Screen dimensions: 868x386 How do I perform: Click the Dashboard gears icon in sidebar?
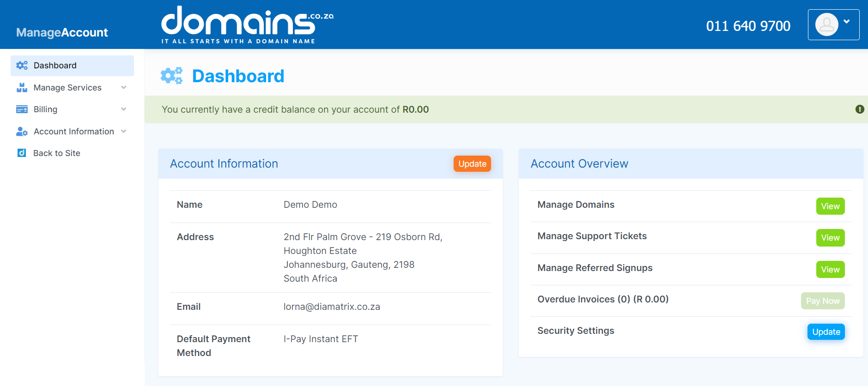22,66
